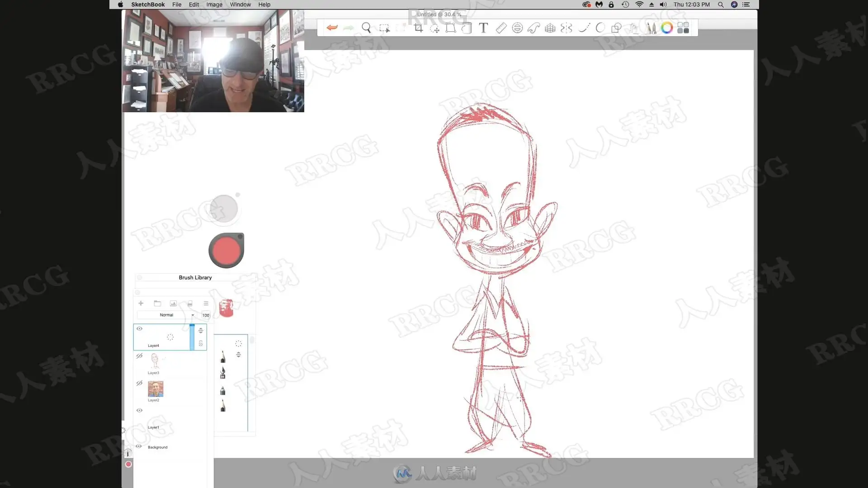Viewport: 868px width, 488px height.
Task: Select the Zoom magnifier tool
Action: pyautogui.click(x=366, y=28)
